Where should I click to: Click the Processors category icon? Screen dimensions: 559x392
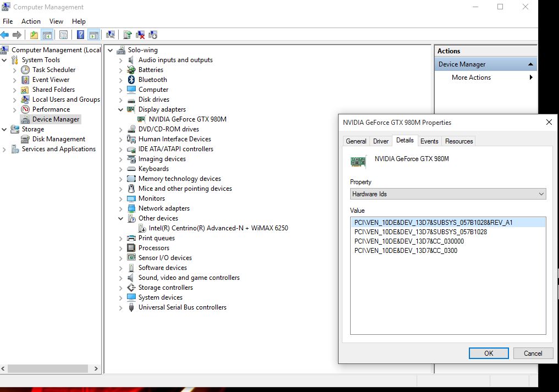click(131, 248)
